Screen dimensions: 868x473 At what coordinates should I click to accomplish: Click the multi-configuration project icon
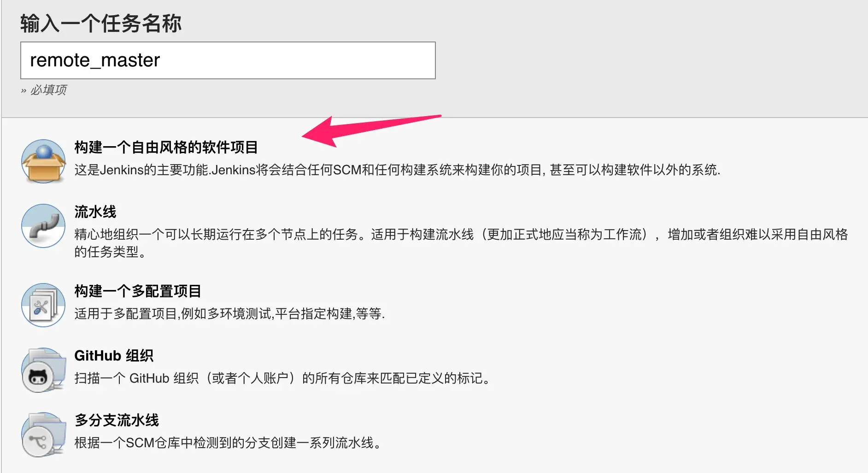(43, 305)
